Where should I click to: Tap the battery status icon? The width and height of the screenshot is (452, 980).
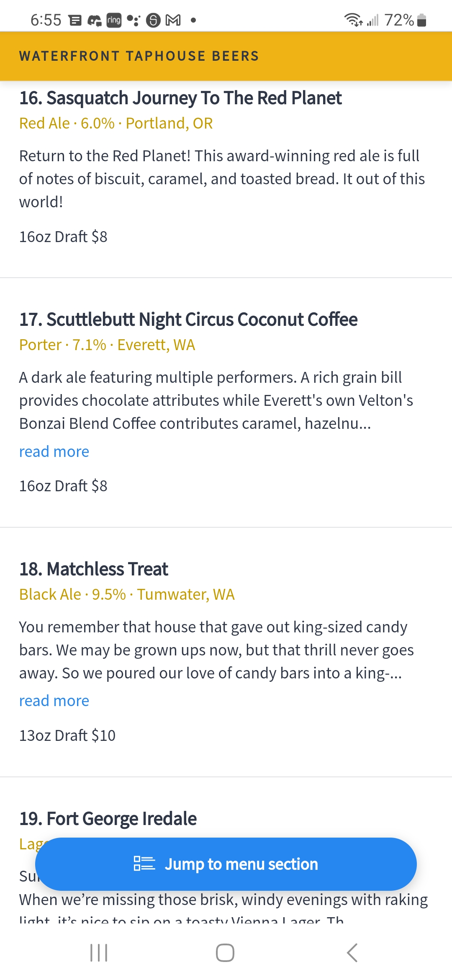click(421, 20)
